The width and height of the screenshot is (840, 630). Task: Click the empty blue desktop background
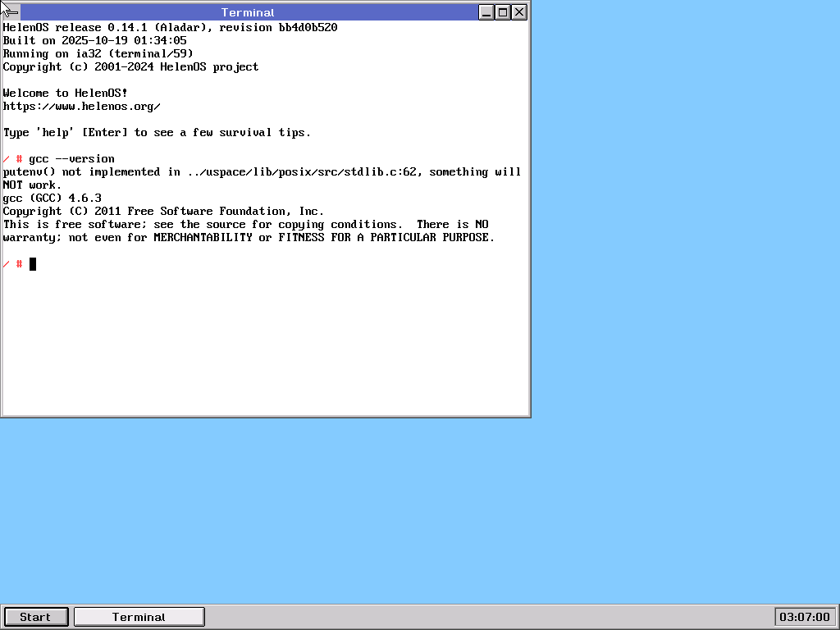click(656, 328)
